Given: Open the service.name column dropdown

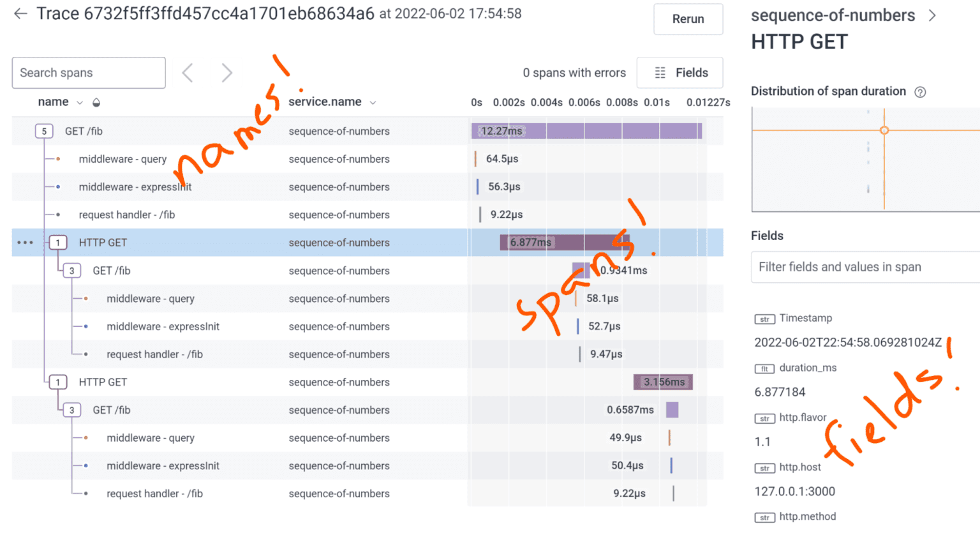Looking at the screenshot, I should (x=373, y=103).
